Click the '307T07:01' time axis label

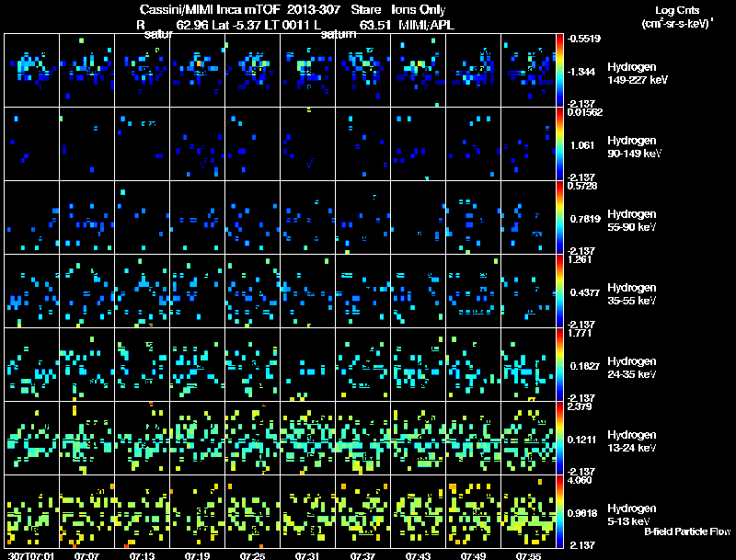(x=31, y=555)
